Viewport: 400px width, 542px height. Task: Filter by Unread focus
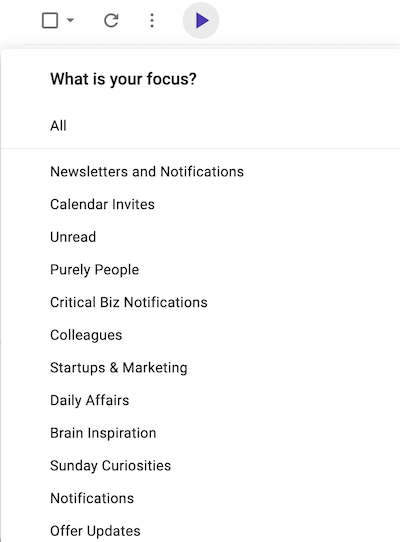pyautogui.click(x=201, y=237)
